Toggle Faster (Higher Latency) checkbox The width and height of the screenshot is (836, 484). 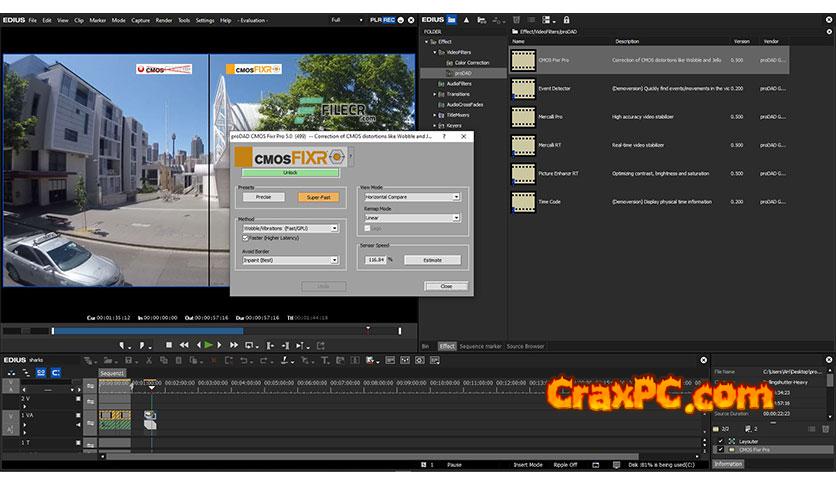click(x=246, y=238)
